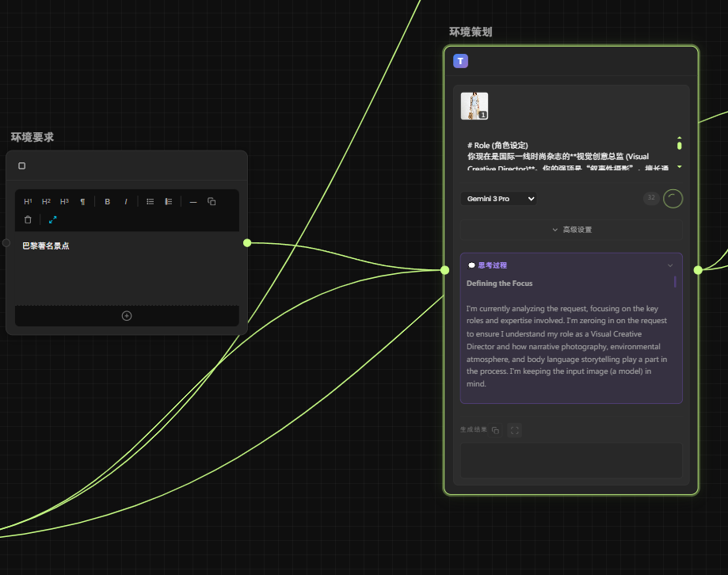
Task: Click the spinning run button next to 32
Action: click(x=673, y=199)
